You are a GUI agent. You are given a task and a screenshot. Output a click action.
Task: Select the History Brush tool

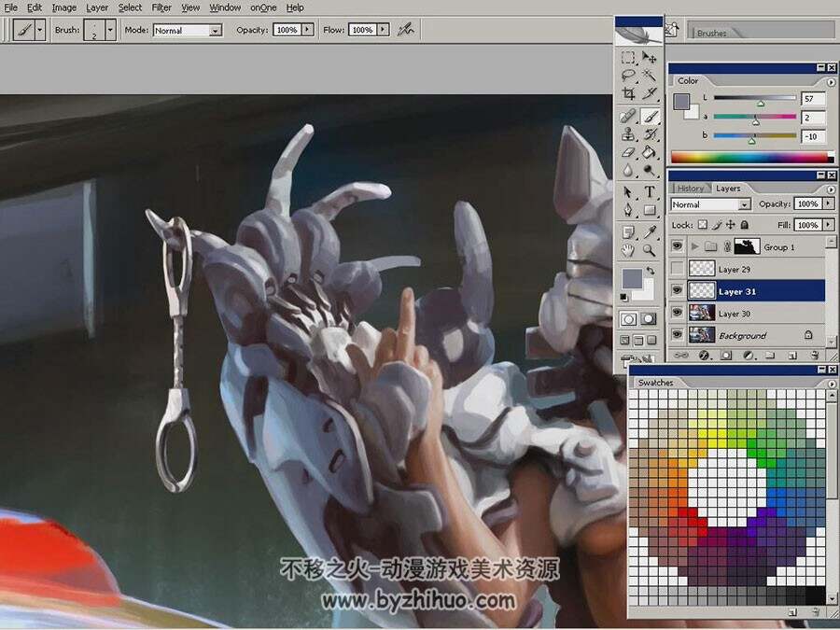[650, 133]
